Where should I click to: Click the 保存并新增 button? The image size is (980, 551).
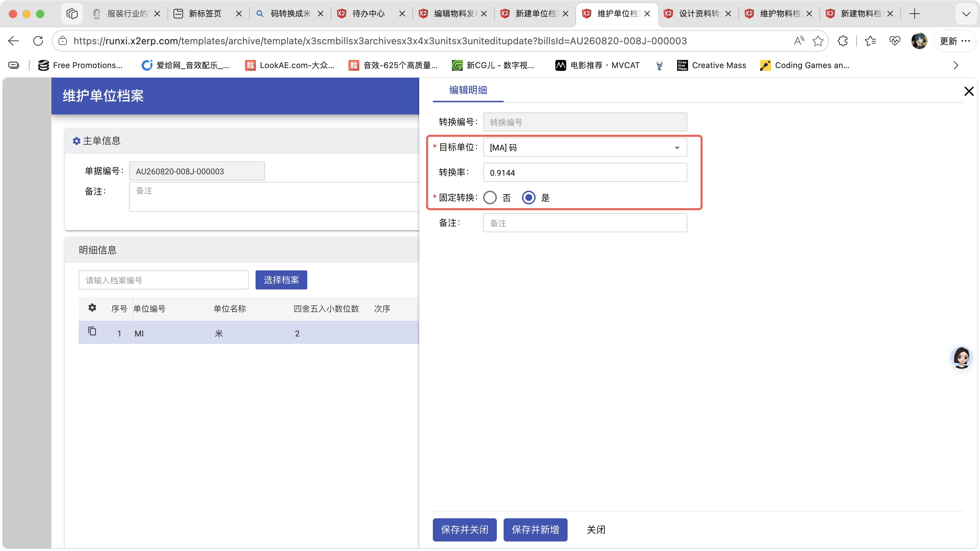click(x=535, y=529)
